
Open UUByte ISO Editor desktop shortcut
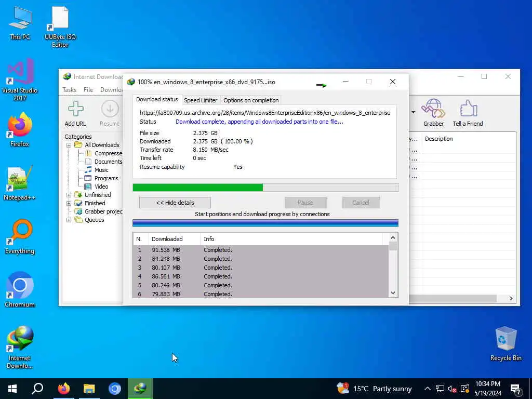[x=60, y=26]
